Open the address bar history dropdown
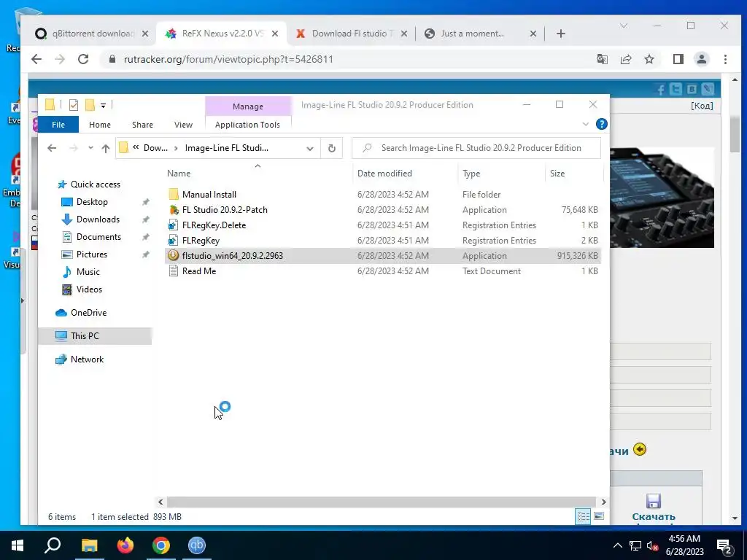This screenshot has height=560, width=747. (x=309, y=149)
